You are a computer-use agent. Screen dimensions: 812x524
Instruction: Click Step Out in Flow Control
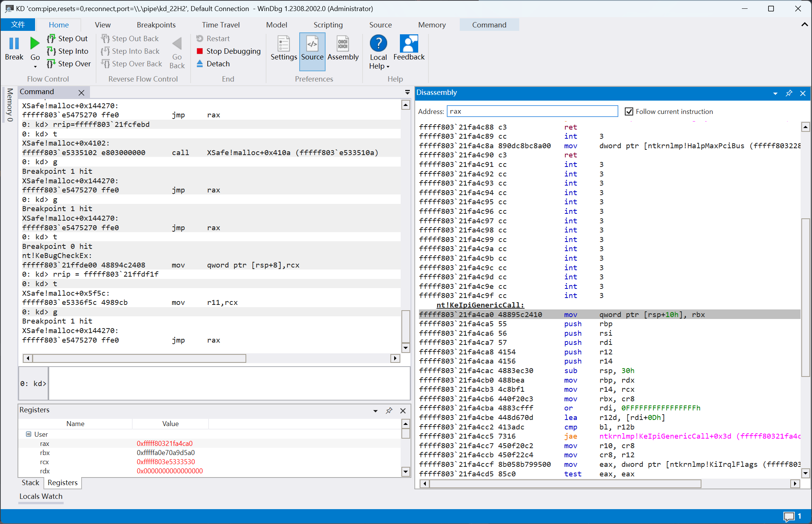[x=68, y=38]
